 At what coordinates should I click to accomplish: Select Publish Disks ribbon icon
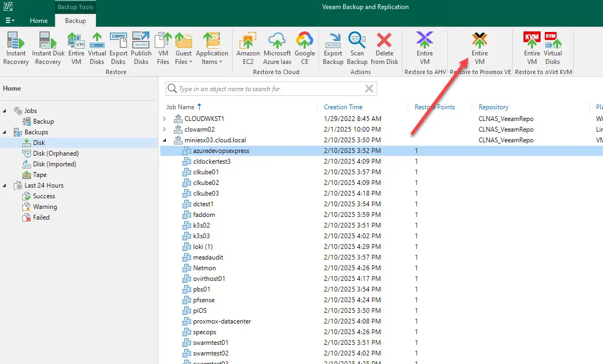pyautogui.click(x=141, y=48)
